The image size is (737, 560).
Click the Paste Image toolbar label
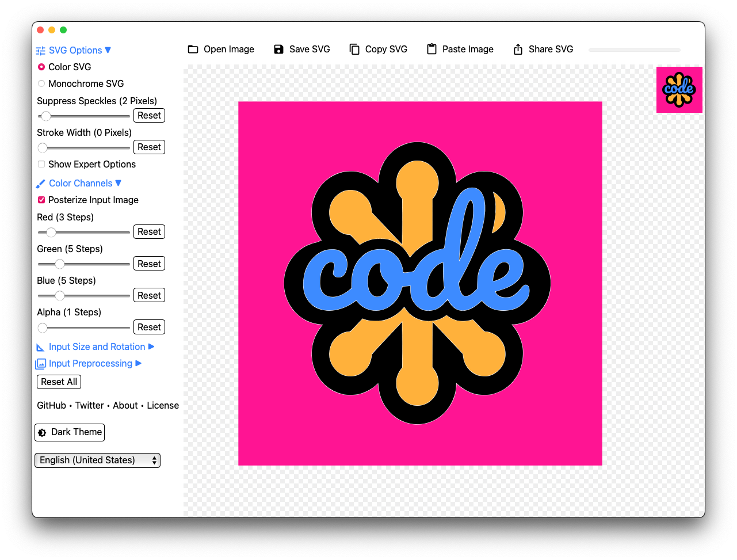pyautogui.click(x=468, y=49)
